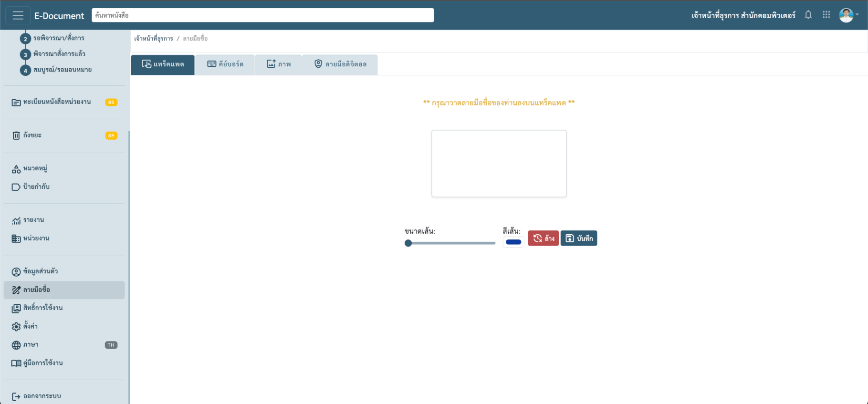
Task: Switch to the คีย์บอร์ด tab
Action: [x=225, y=64]
